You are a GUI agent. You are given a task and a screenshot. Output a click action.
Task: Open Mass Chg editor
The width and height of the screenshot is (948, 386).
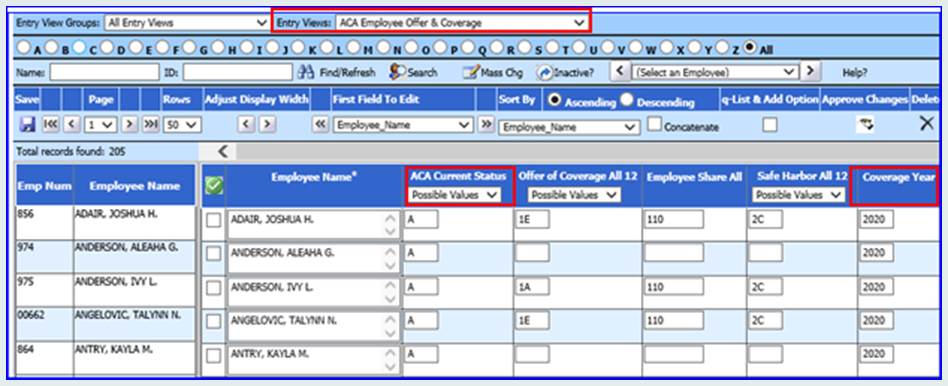[492, 73]
